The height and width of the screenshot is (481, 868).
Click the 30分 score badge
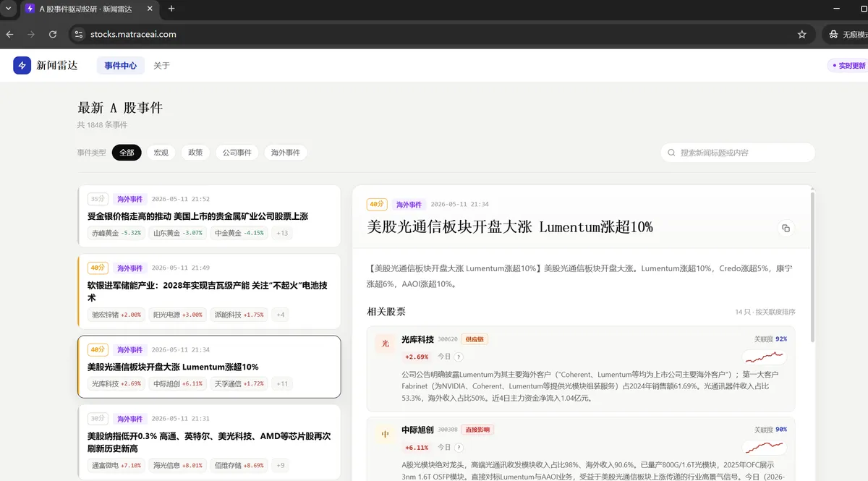coord(98,419)
